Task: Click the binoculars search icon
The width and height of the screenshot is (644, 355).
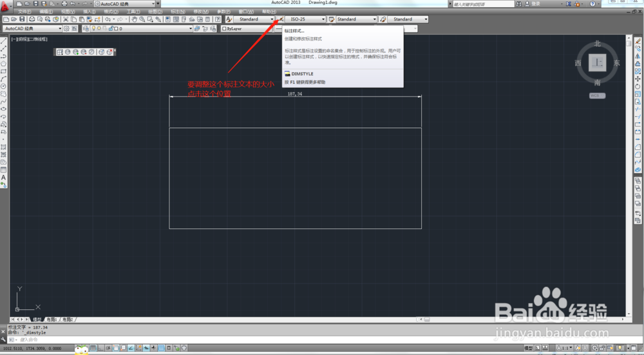Action: click(x=519, y=4)
